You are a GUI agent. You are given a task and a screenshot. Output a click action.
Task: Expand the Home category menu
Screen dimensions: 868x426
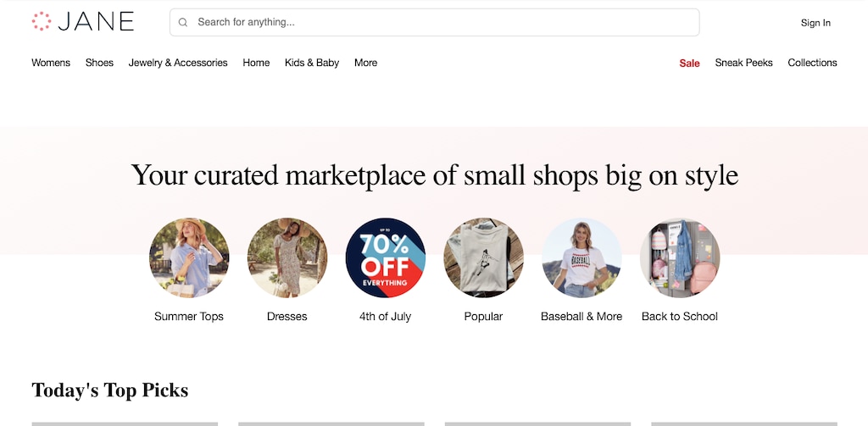click(256, 63)
